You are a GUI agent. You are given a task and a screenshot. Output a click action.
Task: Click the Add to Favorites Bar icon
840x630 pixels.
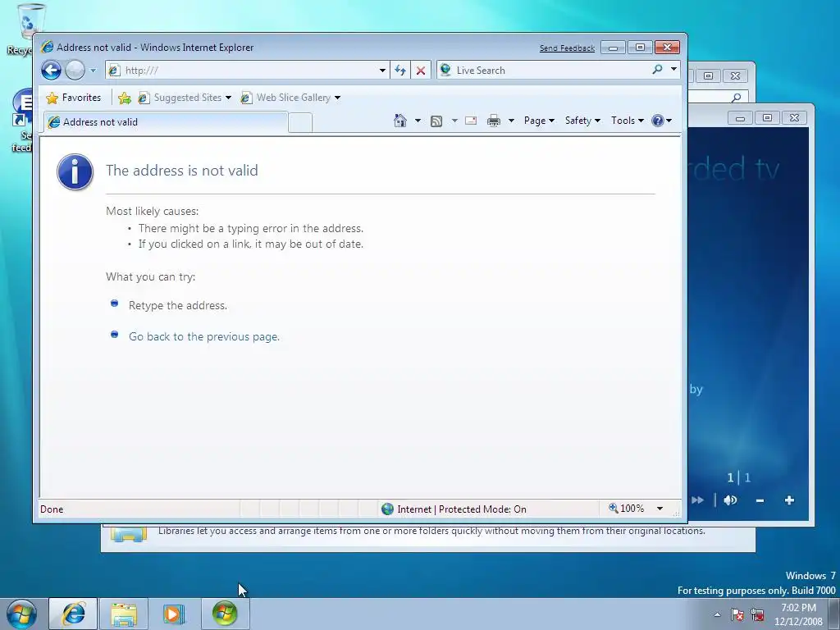tap(125, 98)
